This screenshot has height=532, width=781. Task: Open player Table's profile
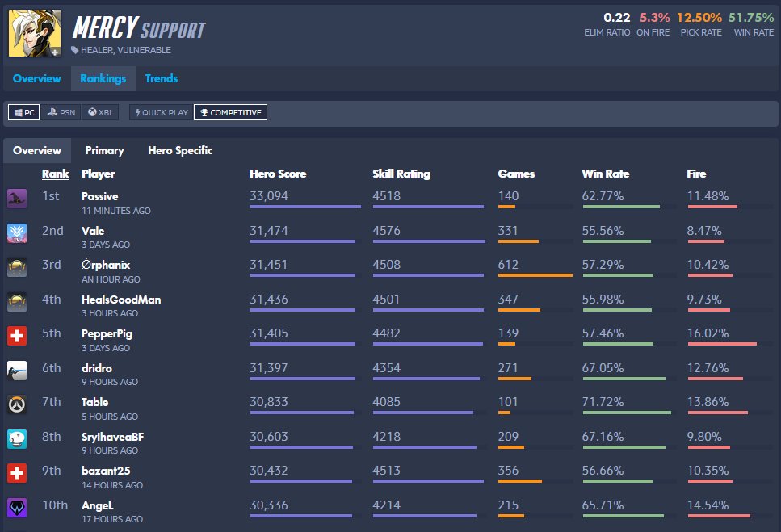[x=94, y=402]
